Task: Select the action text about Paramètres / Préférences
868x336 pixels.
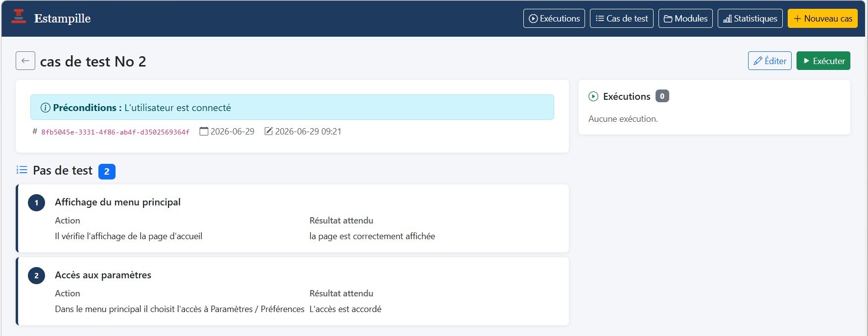Action: [179, 309]
